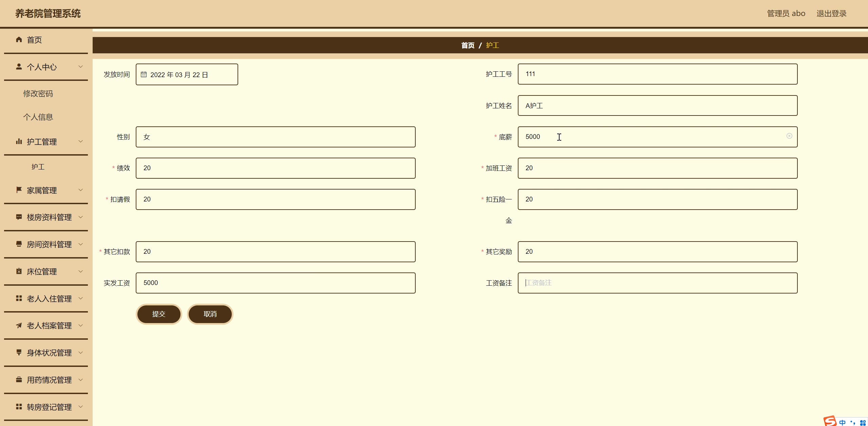Expand the 楼房资料管理 menu chevron
The height and width of the screenshot is (426, 868).
click(81, 217)
